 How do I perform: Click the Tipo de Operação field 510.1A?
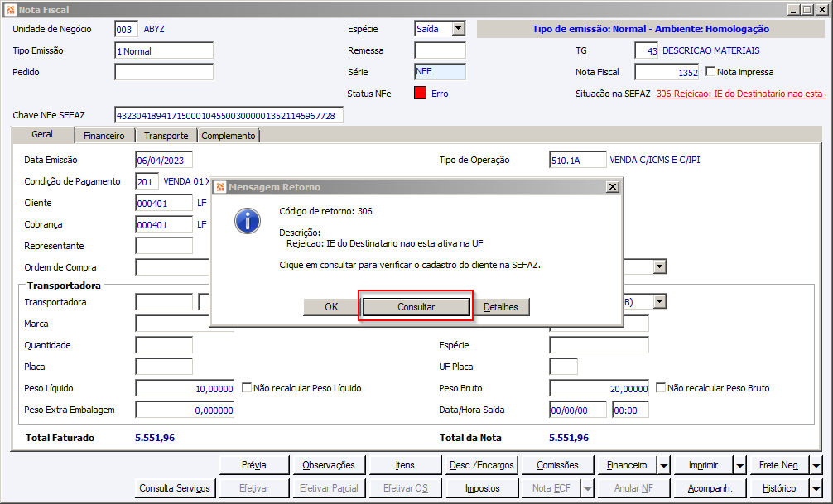pyautogui.click(x=577, y=160)
